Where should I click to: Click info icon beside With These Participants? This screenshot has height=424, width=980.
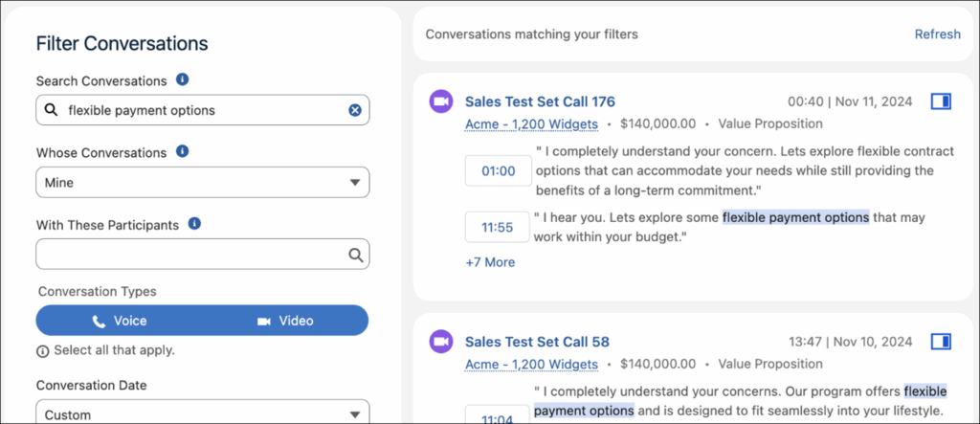pos(194,224)
